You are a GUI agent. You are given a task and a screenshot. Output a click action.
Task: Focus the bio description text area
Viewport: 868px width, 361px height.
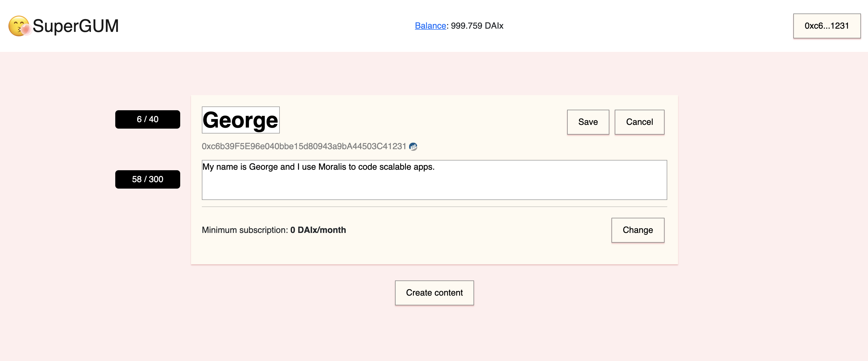[x=434, y=180]
